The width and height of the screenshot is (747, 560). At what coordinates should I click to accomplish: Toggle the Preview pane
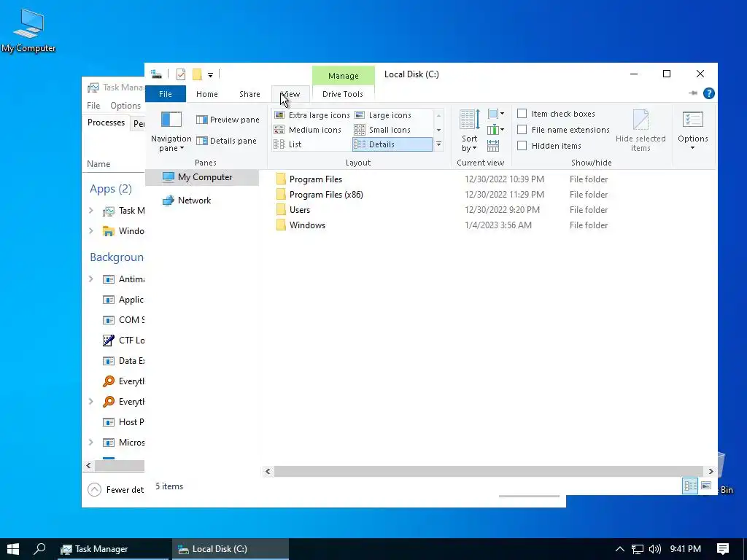(228, 120)
